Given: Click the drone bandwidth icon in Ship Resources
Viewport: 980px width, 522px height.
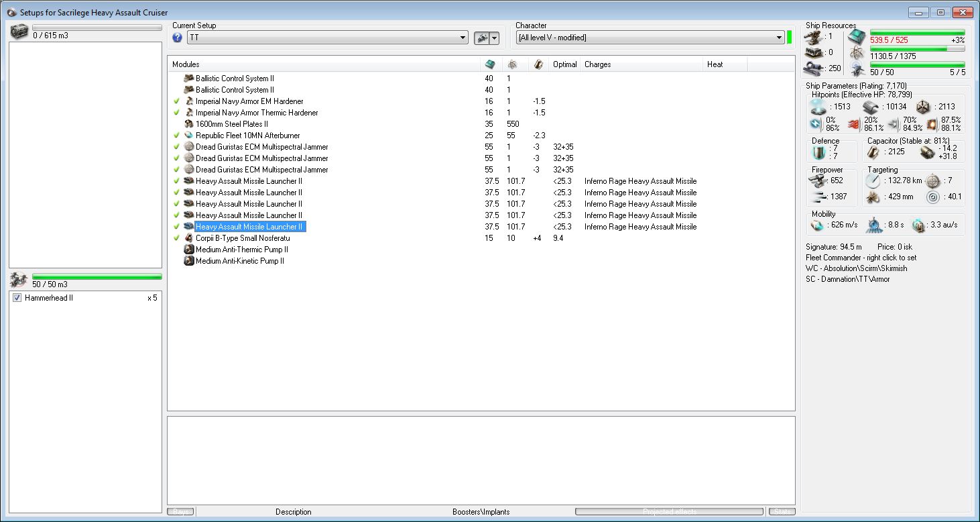Looking at the screenshot, I should coord(856,68).
